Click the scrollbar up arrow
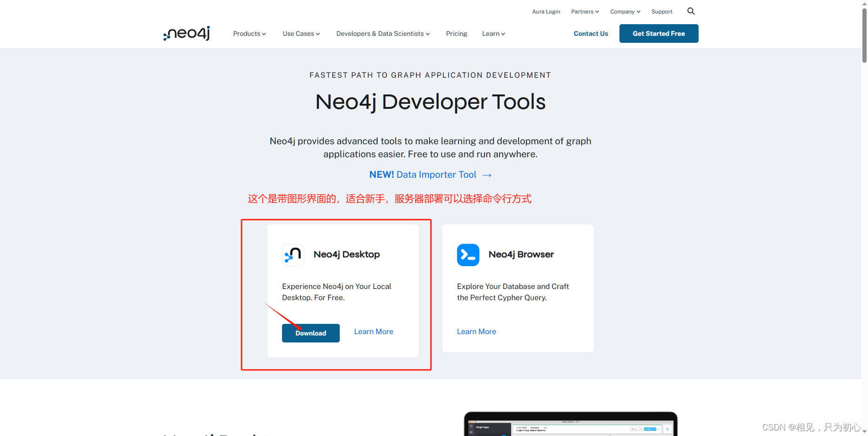 [864, 3]
